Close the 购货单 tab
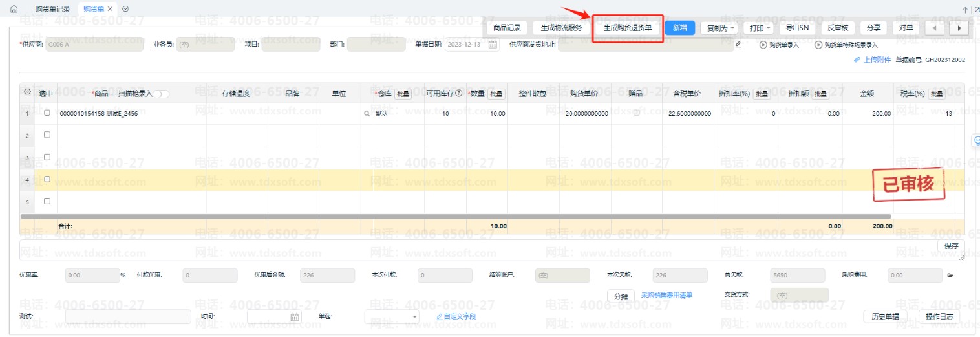The image size is (980, 337). 110,9
